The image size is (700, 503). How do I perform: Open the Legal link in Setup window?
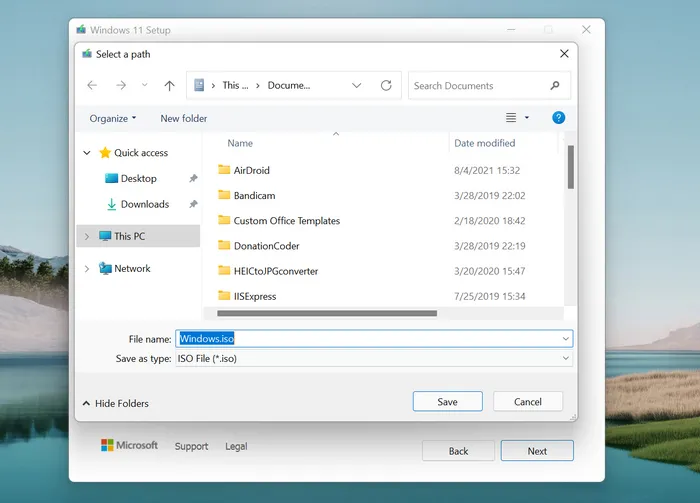236,446
